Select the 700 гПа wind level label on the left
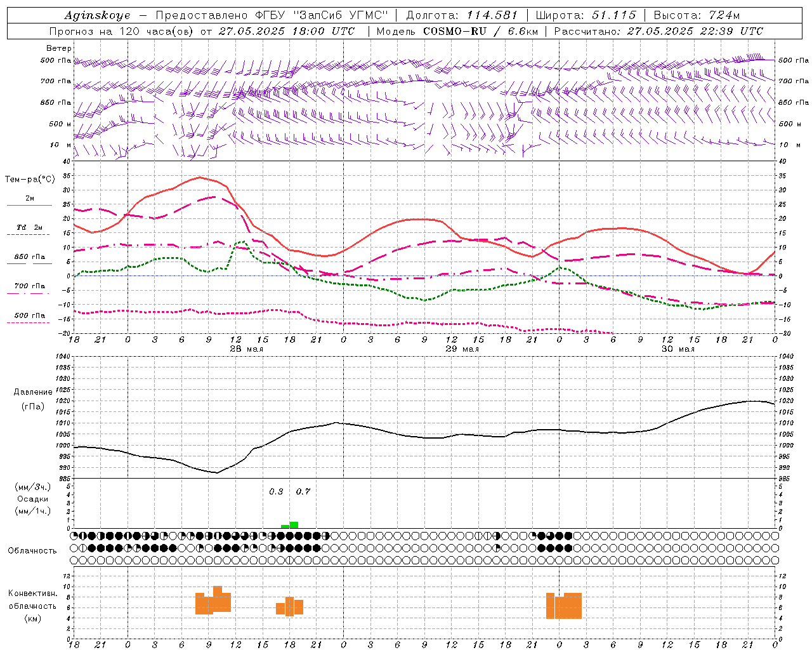 click(56, 81)
